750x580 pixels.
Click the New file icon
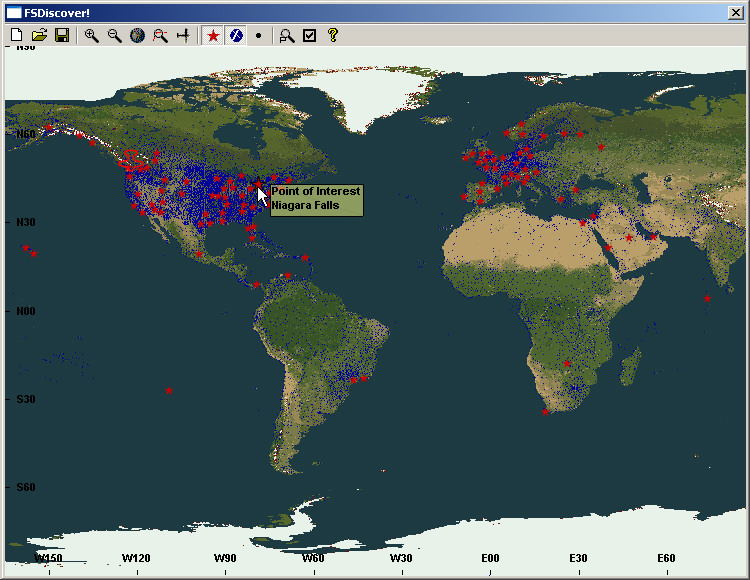pyautogui.click(x=16, y=35)
